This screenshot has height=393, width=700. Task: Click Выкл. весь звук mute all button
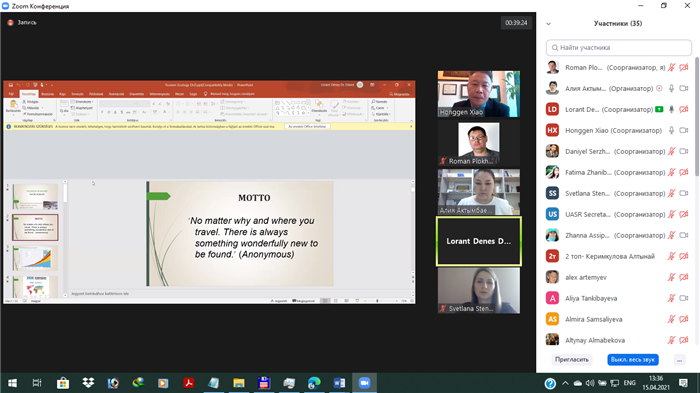click(633, 360)
